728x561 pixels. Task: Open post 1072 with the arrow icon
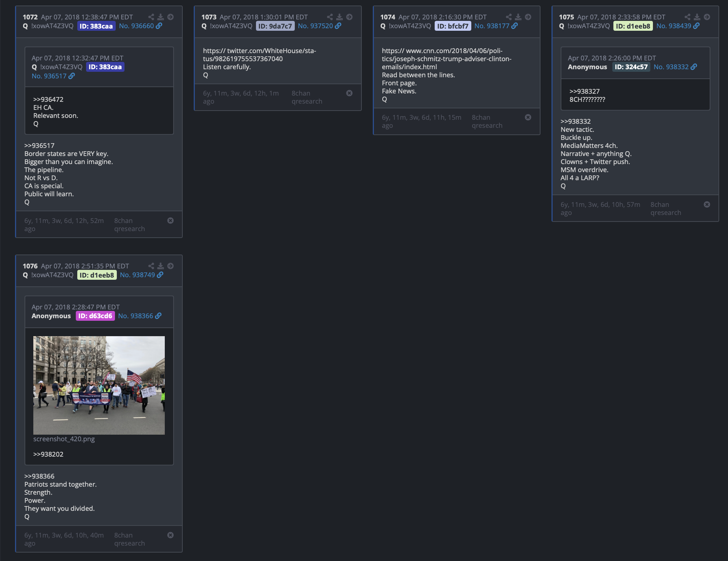coord(171,17)
